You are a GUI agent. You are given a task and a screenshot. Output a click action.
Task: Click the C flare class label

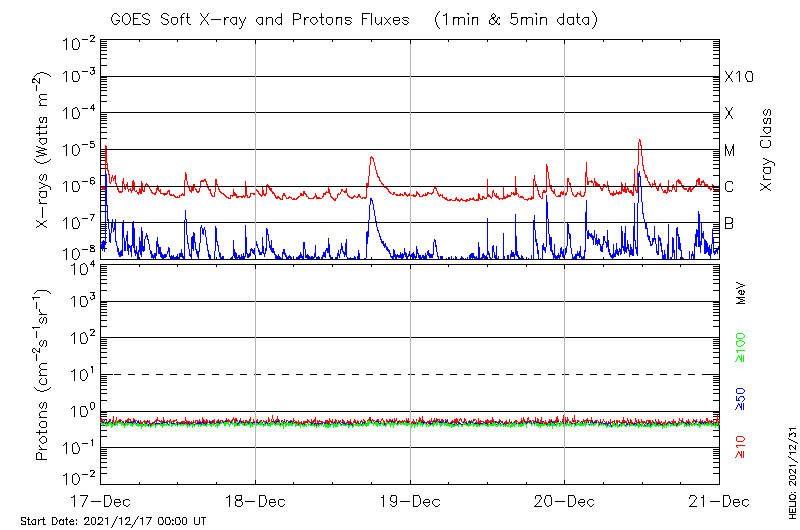click(729, 187)
